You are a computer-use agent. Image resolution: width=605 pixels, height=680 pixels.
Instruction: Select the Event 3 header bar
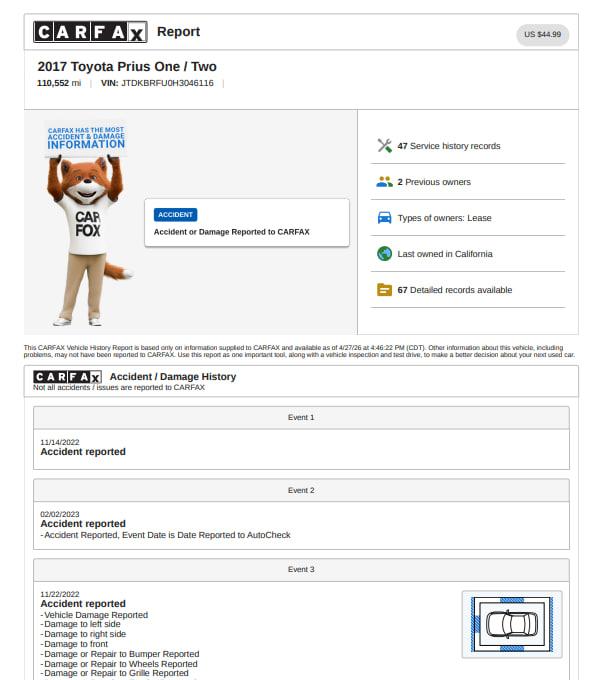coord(301,569)
